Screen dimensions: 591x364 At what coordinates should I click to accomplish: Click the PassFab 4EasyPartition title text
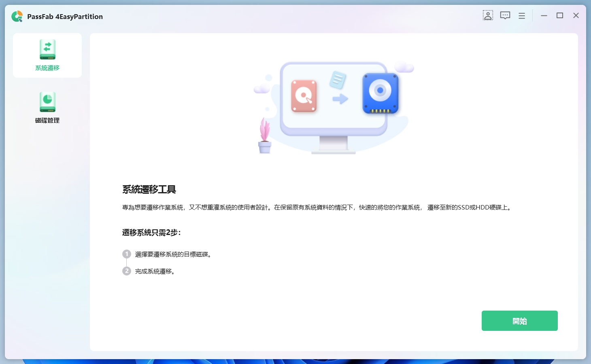[x=65, y=16]
